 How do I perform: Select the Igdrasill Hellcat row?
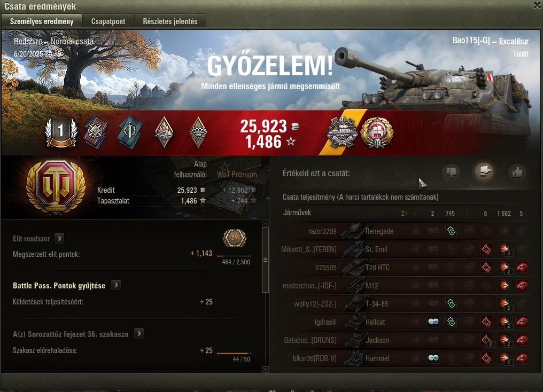pos(405,322)
